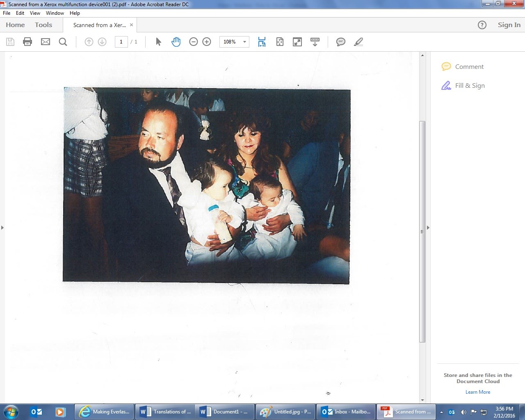This screenshot has height=420, width=525.
Task: Zoom out with the minus icon
Action: (194, 42)
